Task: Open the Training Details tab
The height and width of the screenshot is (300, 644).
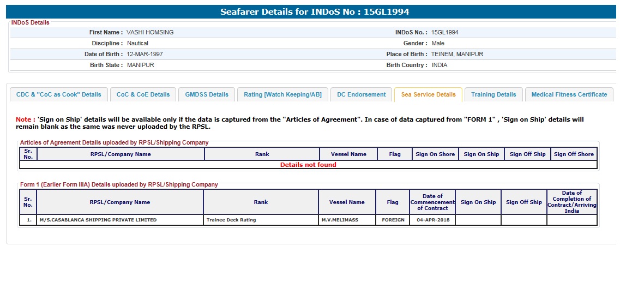Action: (x=493, y=94)
